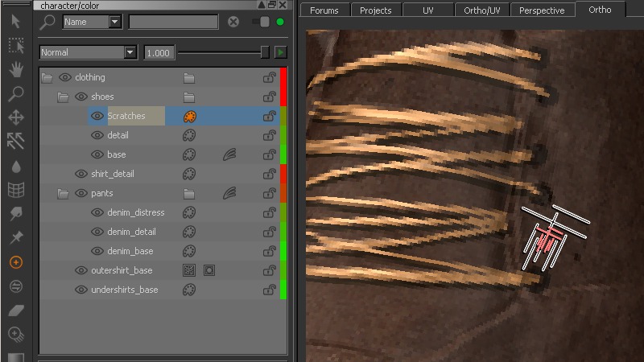Open the UV view tab
Viewport: 644px width, 362px height.
427,10
